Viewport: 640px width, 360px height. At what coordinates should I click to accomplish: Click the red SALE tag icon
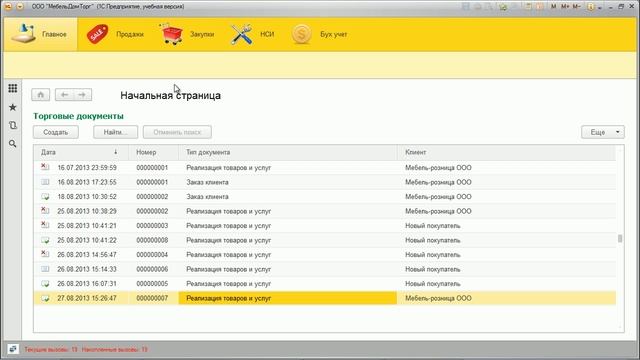97,34
